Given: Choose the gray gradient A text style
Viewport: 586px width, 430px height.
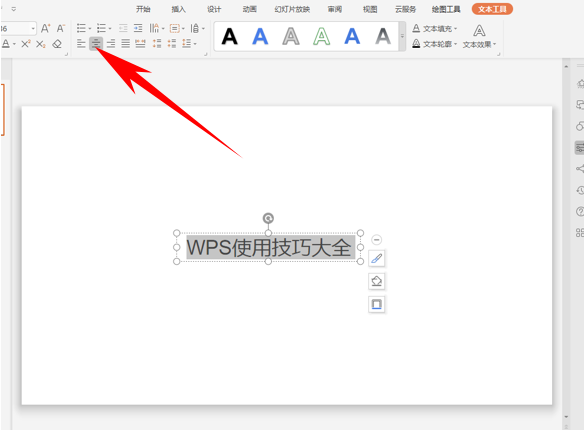Looking at the screenshot, I should tap(383, 37).
